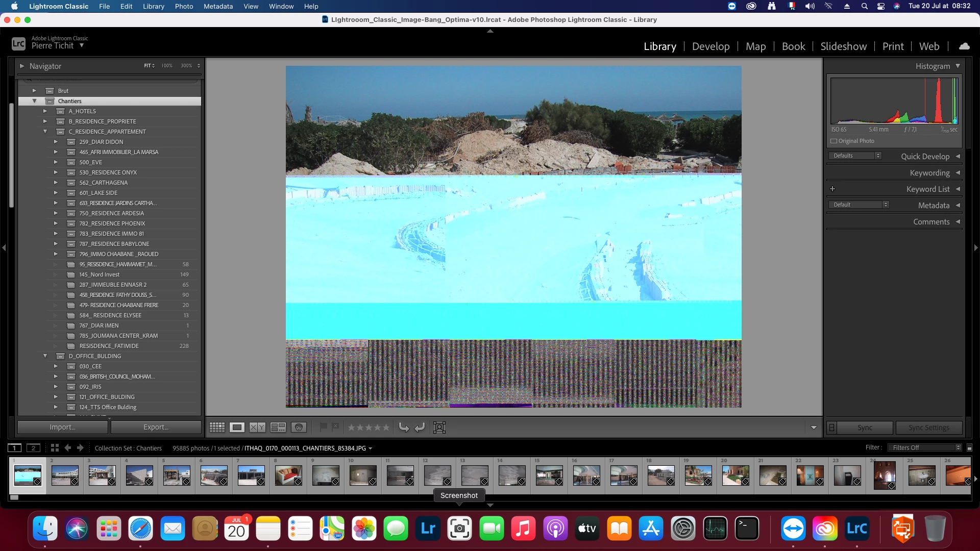
Task: Toggle Original Photo checkbox
Action: coord(834,141)
